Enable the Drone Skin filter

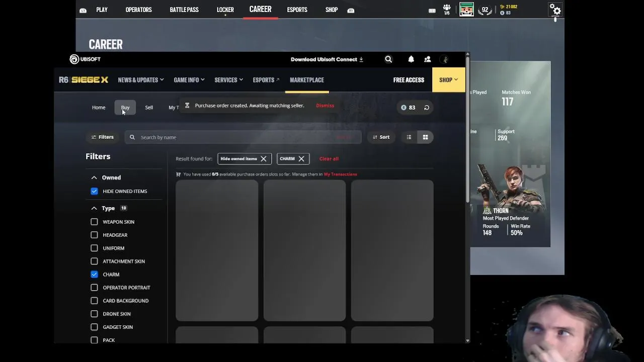pyautogui.click(x=94, y=314)
